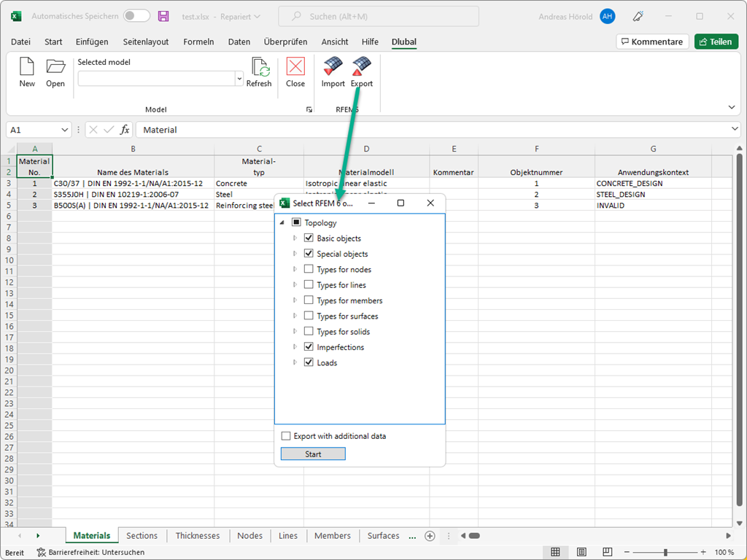Open the Selected model dropdown

click(x=238, y=78)
